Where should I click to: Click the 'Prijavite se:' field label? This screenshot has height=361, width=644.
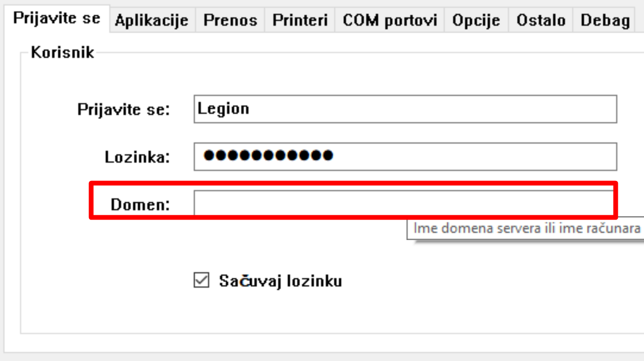tap(123, 110)
